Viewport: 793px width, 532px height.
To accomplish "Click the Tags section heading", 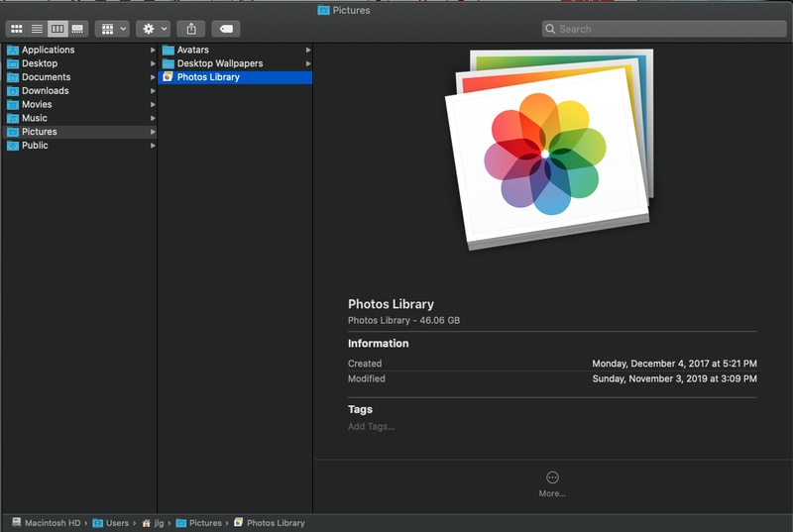I will (x=360, y=409).
